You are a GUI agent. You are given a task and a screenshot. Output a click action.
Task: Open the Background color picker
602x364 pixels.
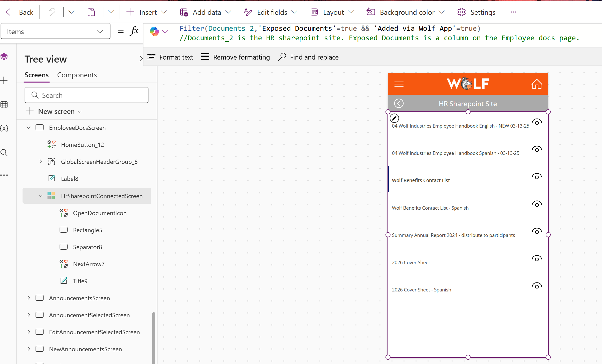click(x=406, y=12)
